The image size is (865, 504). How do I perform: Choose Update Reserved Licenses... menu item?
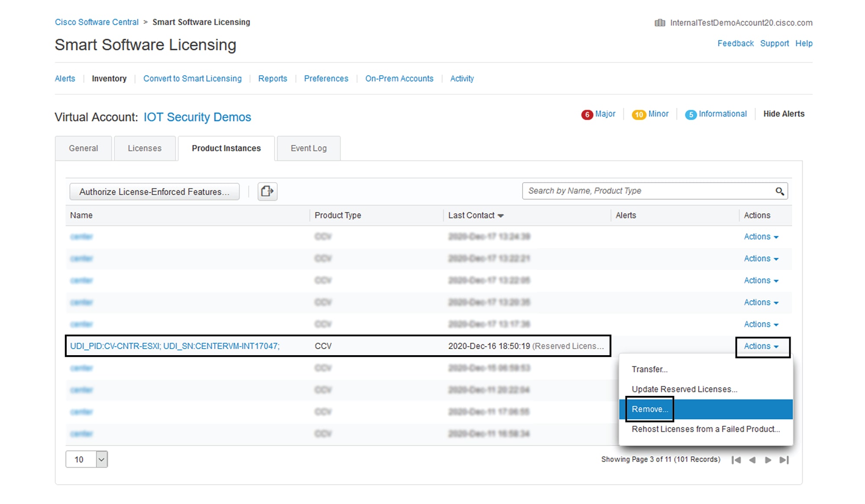706,389
